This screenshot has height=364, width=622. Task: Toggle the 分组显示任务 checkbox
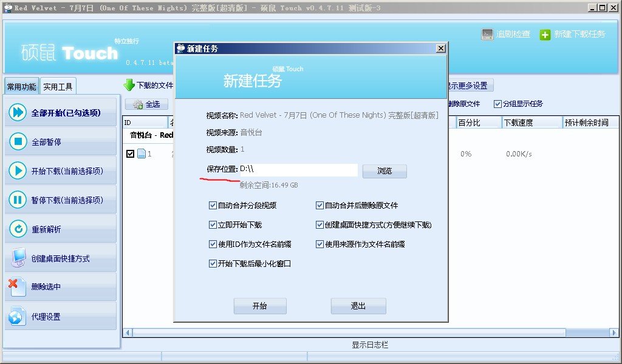coord(498,104)
